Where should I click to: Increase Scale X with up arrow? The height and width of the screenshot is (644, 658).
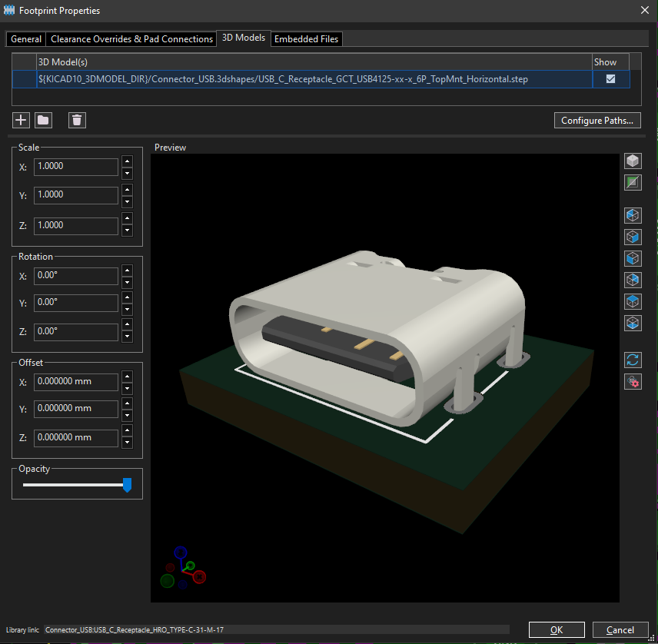coord(127,161)
